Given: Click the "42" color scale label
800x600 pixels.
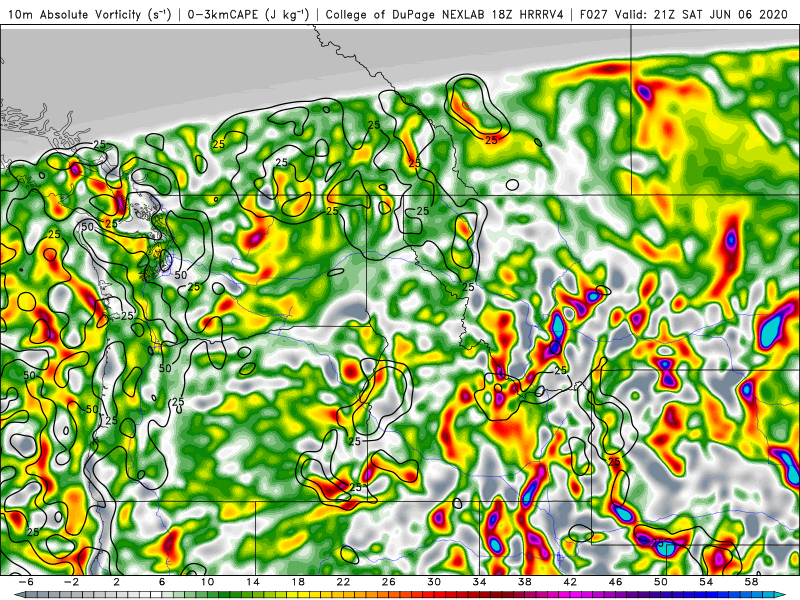Looking at the screenshot, I should pyautogui.click(x=570, y=582).
